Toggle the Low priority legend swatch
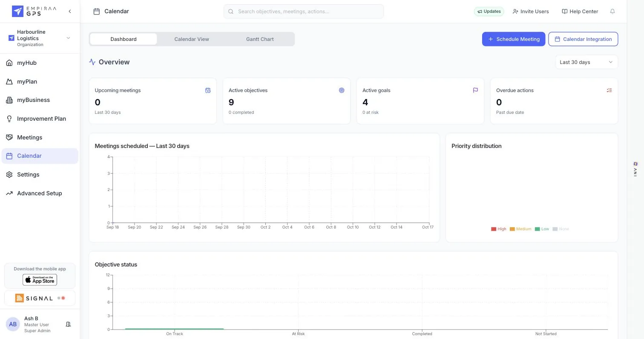Viewport: 644px width, 339px height. [x=538, y=229]
